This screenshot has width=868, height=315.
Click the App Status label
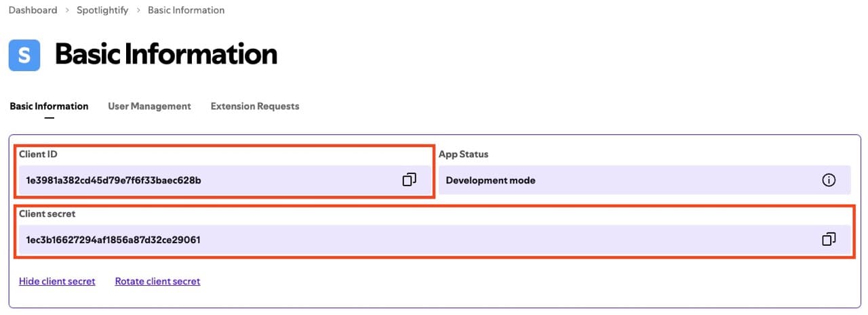point(463,154)
